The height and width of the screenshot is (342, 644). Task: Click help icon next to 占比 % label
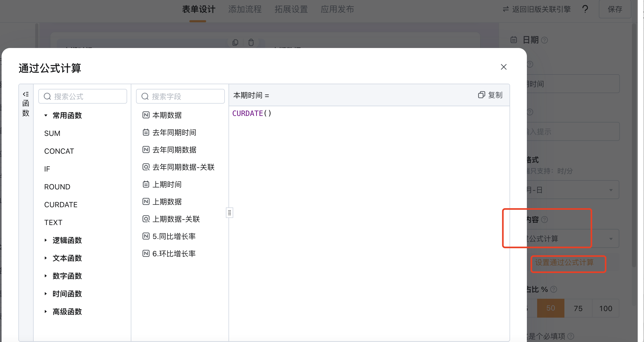tap(554, 289)
